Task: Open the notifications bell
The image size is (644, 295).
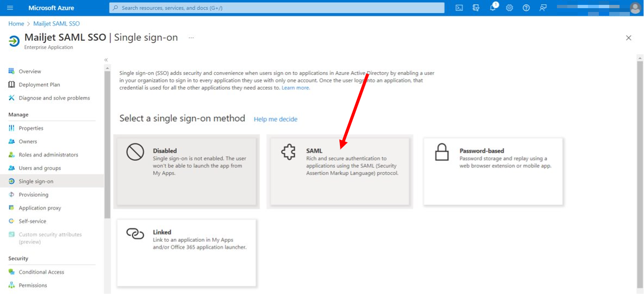Action: click(493, 8)
